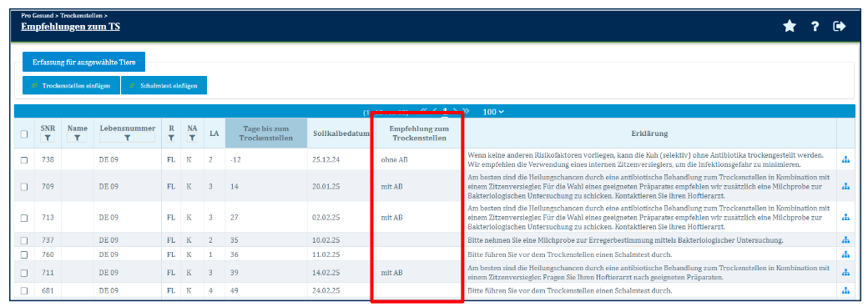Check the box for animal 713

(x=24, y=218)
